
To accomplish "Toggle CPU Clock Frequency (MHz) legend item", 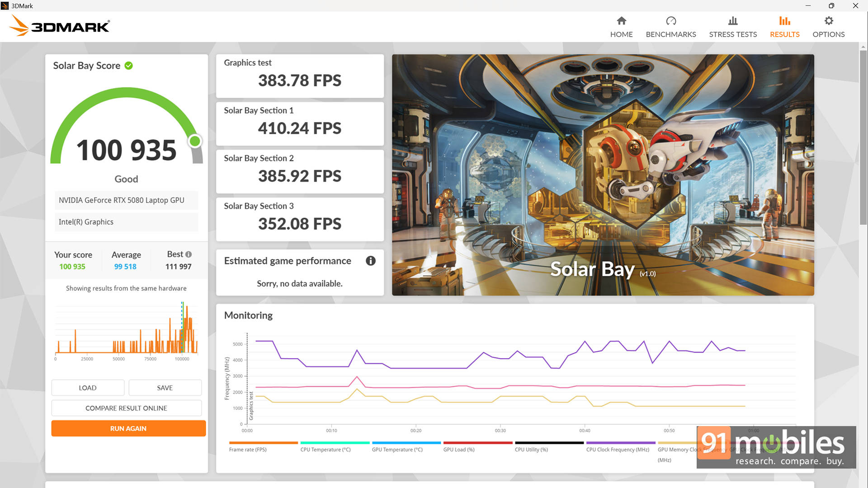I will pyautogui.click(x=618, y=450).
